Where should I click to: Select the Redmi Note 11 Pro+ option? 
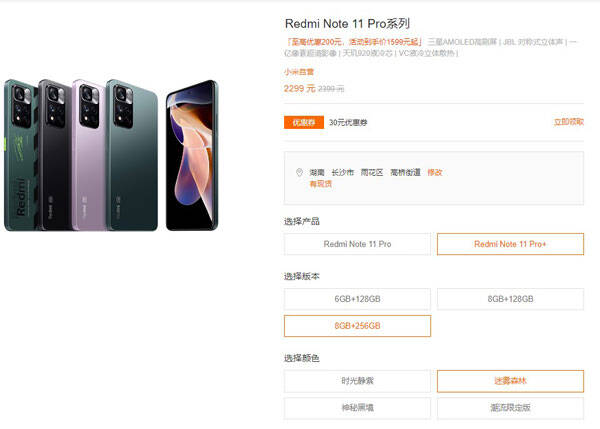(510, 244)
